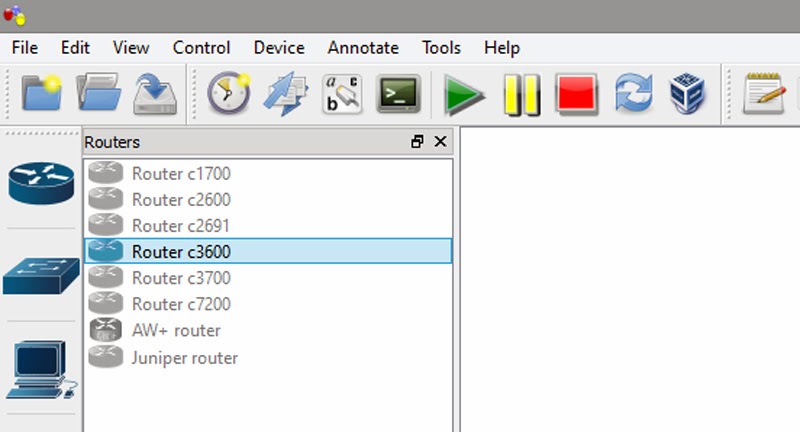Reload all devices blue arrows icon

pyautogui.click(x=633, y=93)
